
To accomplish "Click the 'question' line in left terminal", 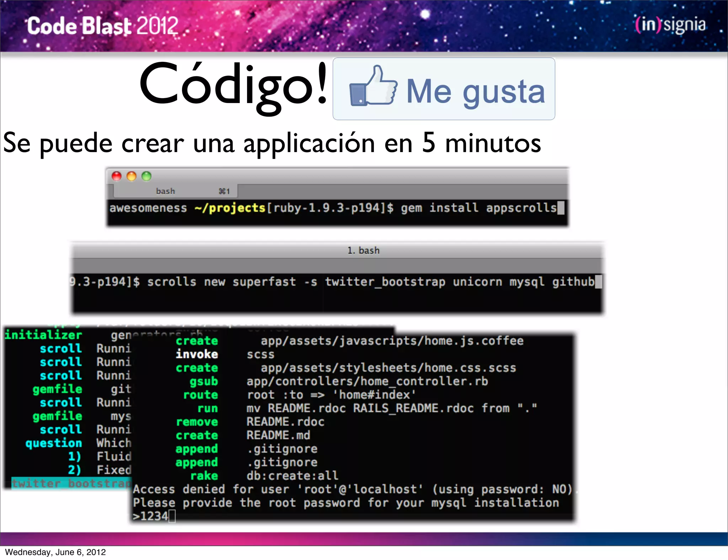I will coord(78,443).
